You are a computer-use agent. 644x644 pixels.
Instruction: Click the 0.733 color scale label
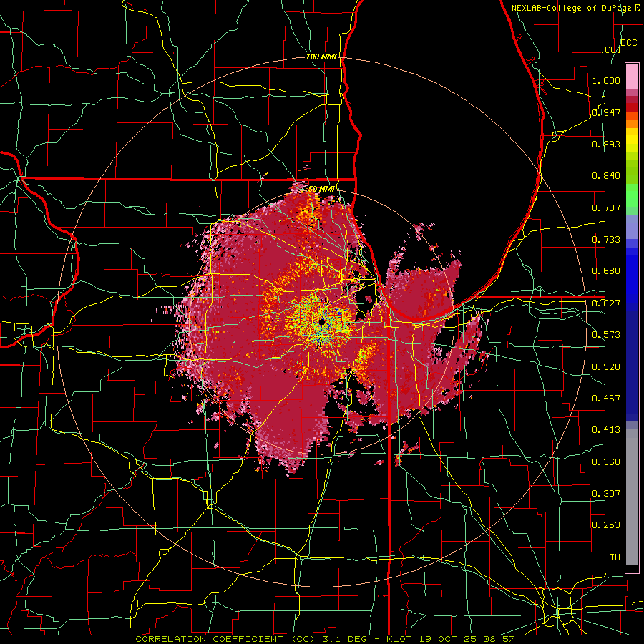(x=606, y=240)
